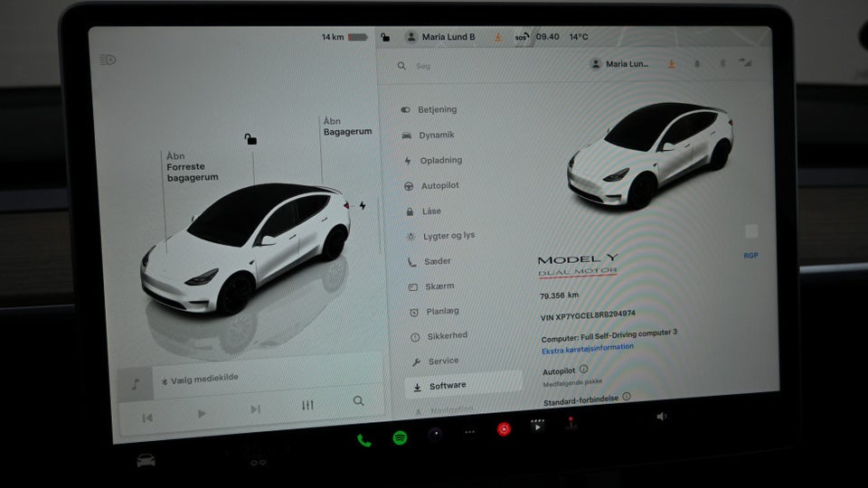The image size is (868, 488).
Task: Open media search magnifier
Action: (359, 400)
